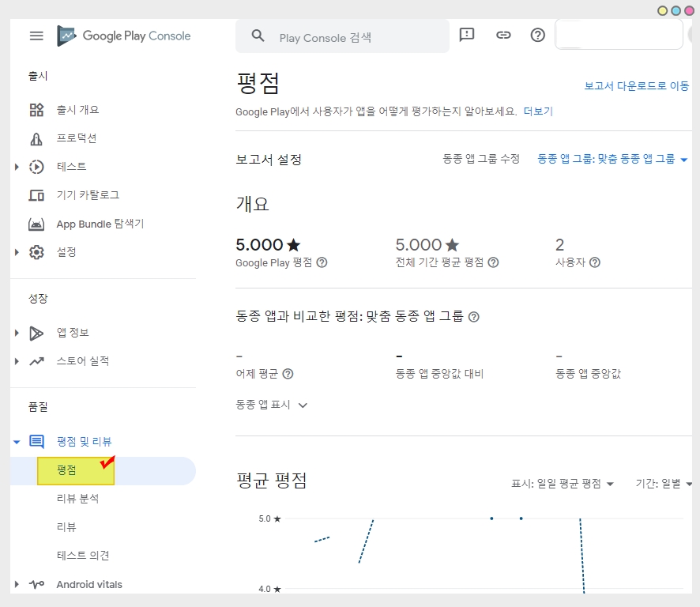Screen dimensions: 700x607
Task: Show help for 사용자 count
Action: (595, 262)
